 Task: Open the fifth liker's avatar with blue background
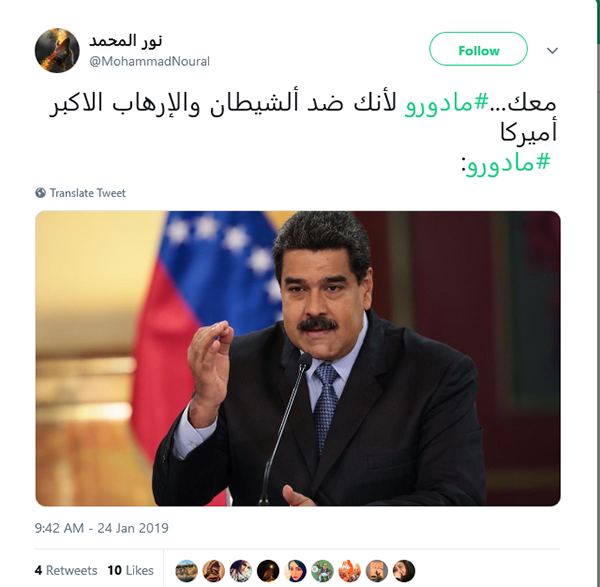pos(295,571)
